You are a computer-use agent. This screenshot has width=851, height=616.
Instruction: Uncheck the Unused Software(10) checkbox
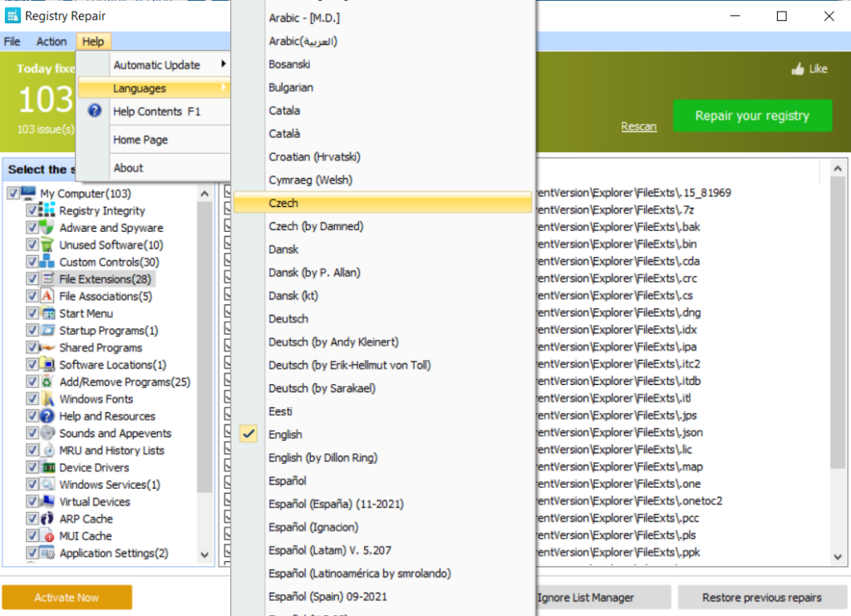tap(32, 244)
